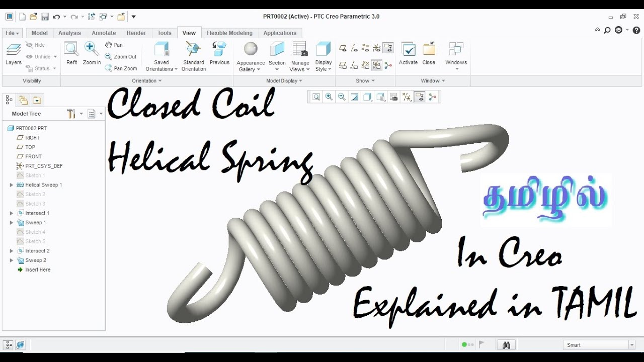The height and width of the screenshot is (362, 644).
Task: Apply Standard Orientation
Action: point(194,57)
